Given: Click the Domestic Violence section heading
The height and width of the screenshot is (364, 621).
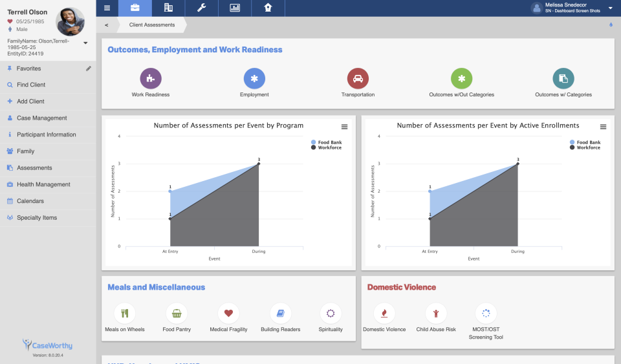Looking at the screenshot, I should point(402,287).
